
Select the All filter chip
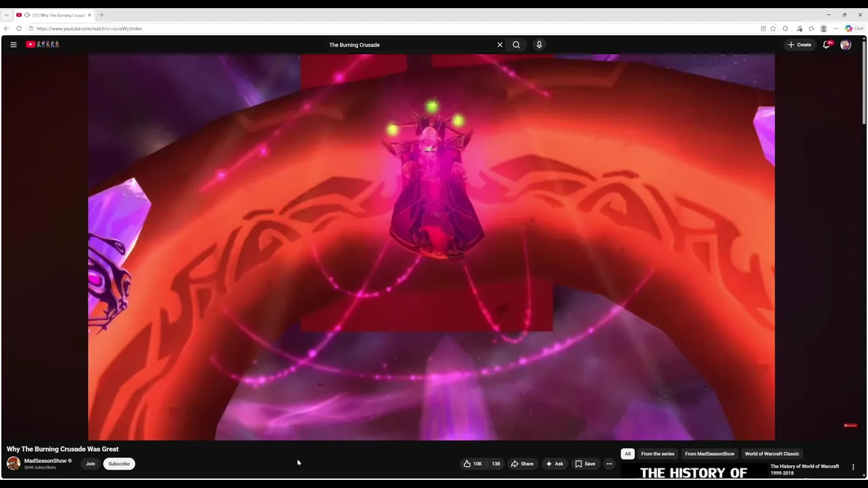(627, 453)
